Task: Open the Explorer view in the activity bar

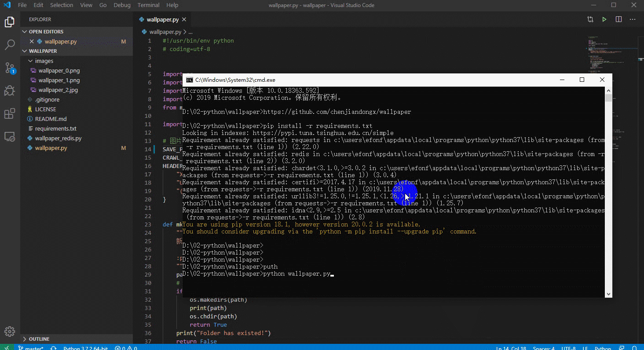Action: pyautogui.click(x=10, y=22)
